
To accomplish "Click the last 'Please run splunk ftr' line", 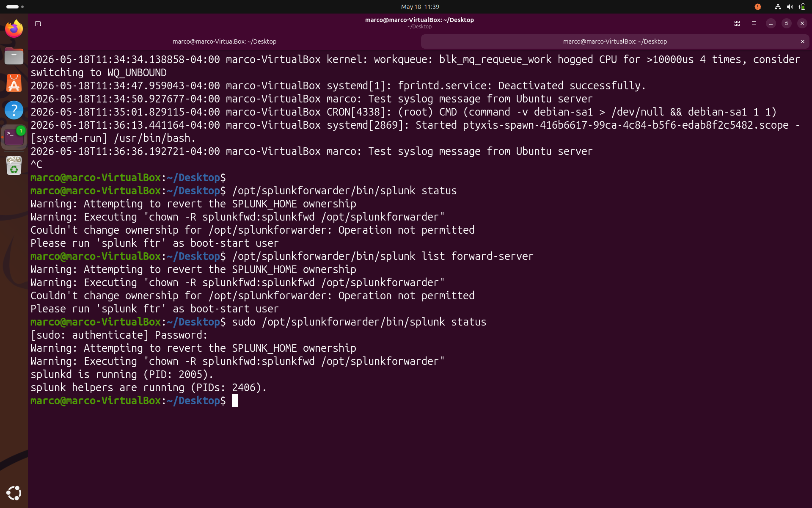I will [154, 309].
